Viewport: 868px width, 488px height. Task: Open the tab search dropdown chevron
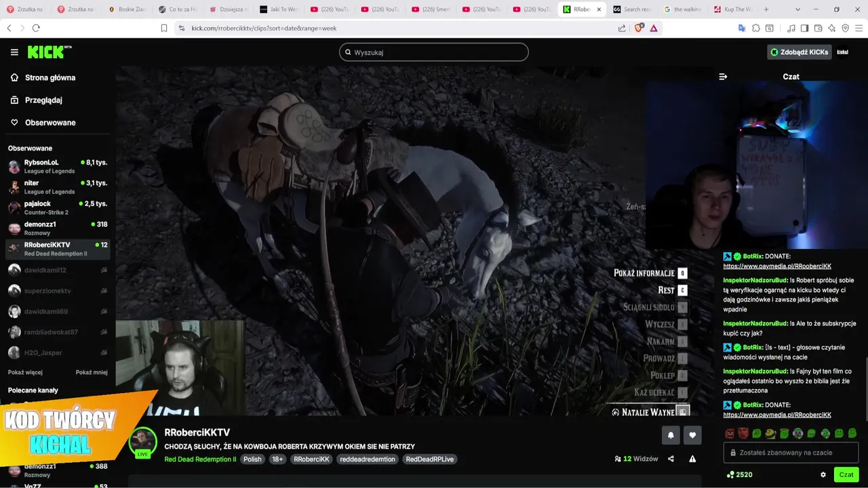tap(797, 9)
